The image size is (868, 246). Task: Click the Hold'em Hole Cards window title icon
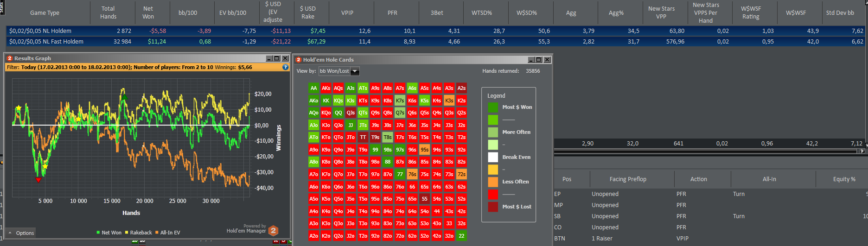(299, 60)
